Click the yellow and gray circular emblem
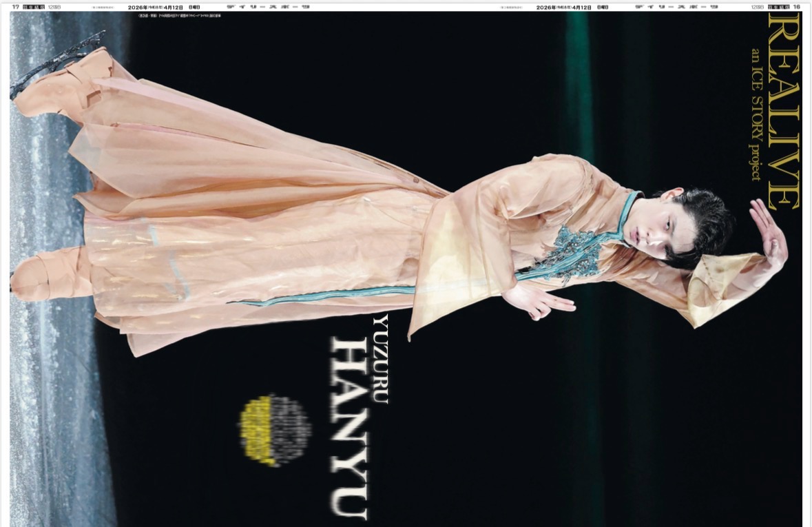This screenshot has width=812, height=527. click(x=273, y=430)
